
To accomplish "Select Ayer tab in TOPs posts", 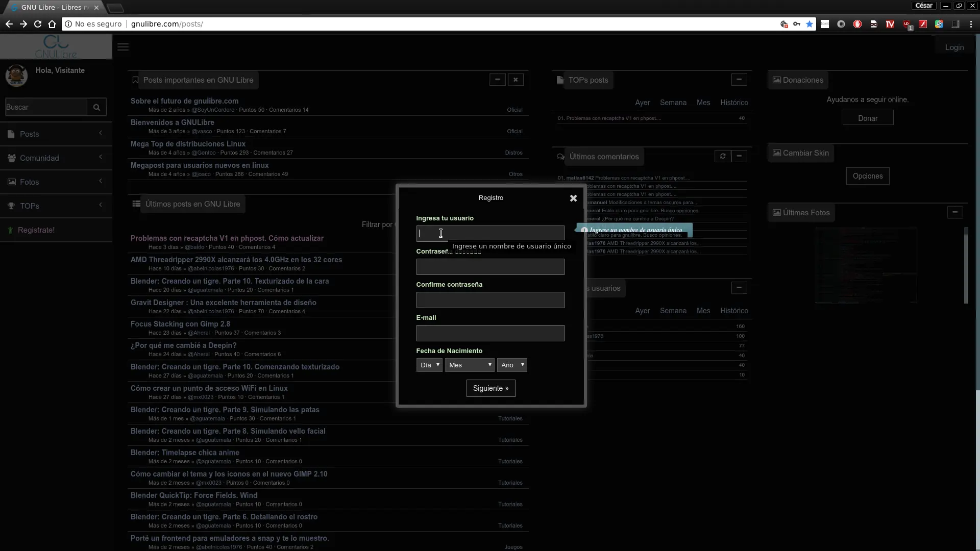I will click(642, 103).
